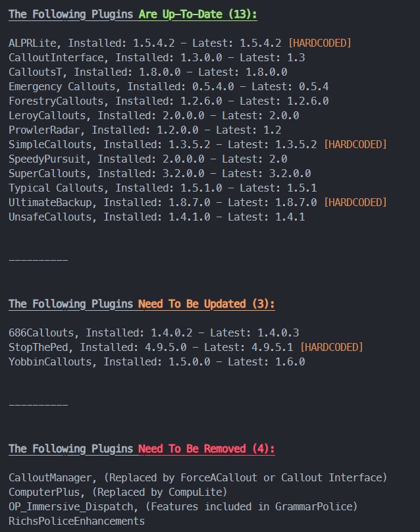
Task: Click the RichsPoliceEnhancements entry
Action: pos(76,521)
